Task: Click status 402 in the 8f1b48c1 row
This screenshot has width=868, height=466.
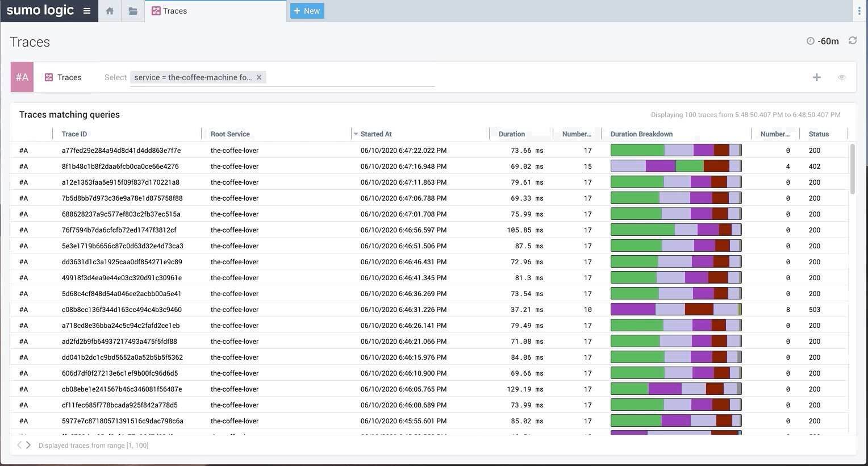Action: [815, 167]
